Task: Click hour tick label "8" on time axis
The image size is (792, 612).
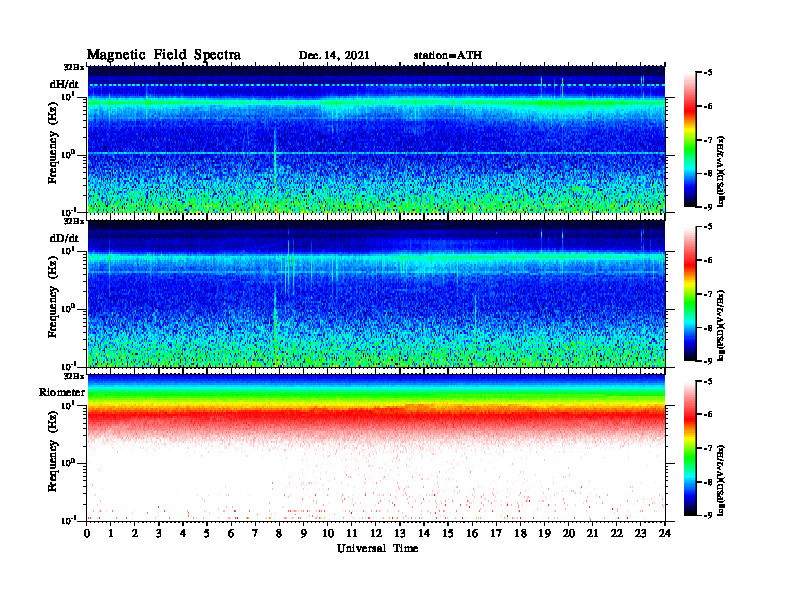Action: (279, 534)
